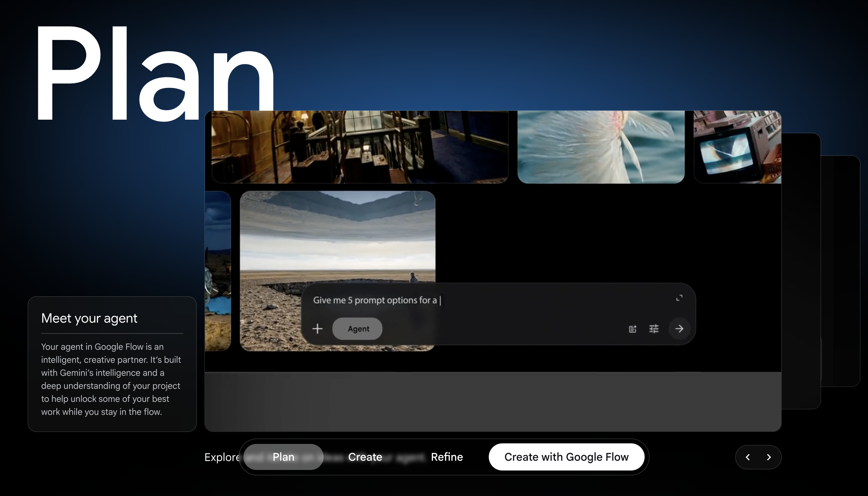Image resolution: width=868 pixels, height=496 pixels.
Task: Click the Create with Google Flow button
Action: pyautogui.click(x=566, y=457)
